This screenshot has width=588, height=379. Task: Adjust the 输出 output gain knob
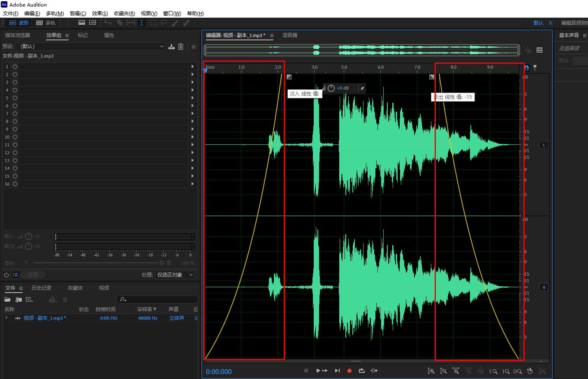pyautogui.click(x=29, y=246)
